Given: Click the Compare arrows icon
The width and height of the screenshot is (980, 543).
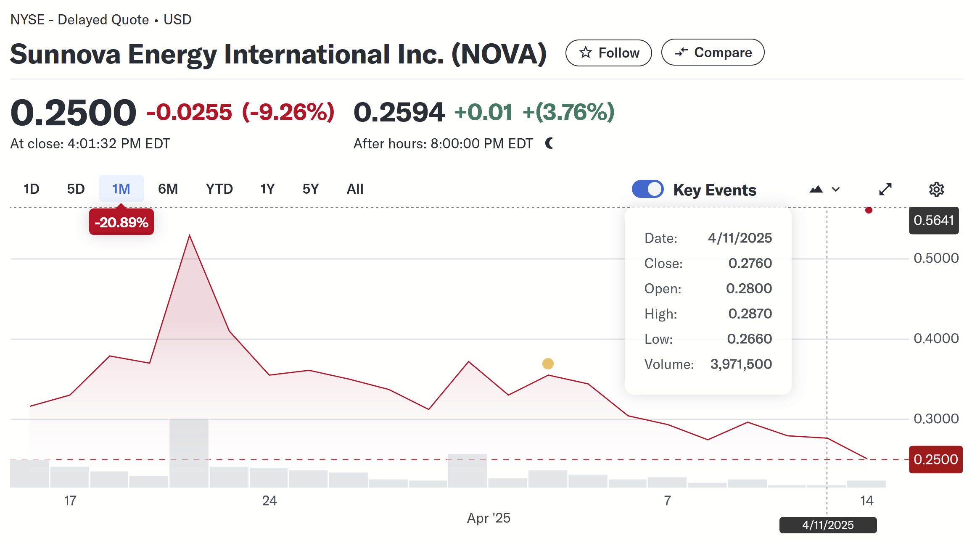Looking at the screenshot, I should click(x=681, y=53).
